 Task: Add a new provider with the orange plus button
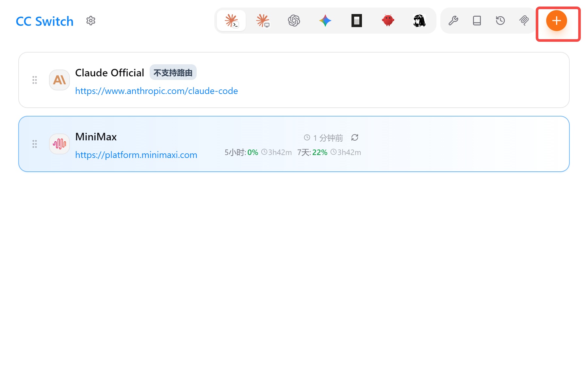coord(557,21)
